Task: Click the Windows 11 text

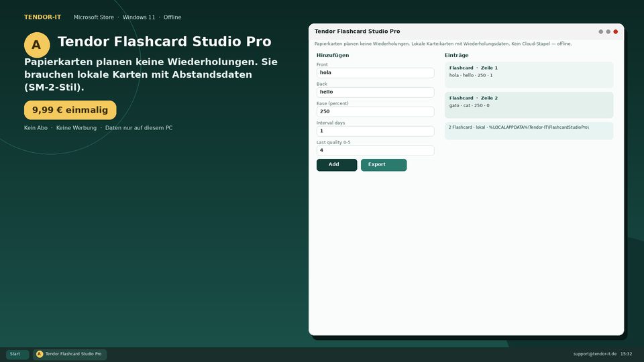Action: tap(139, 17)
